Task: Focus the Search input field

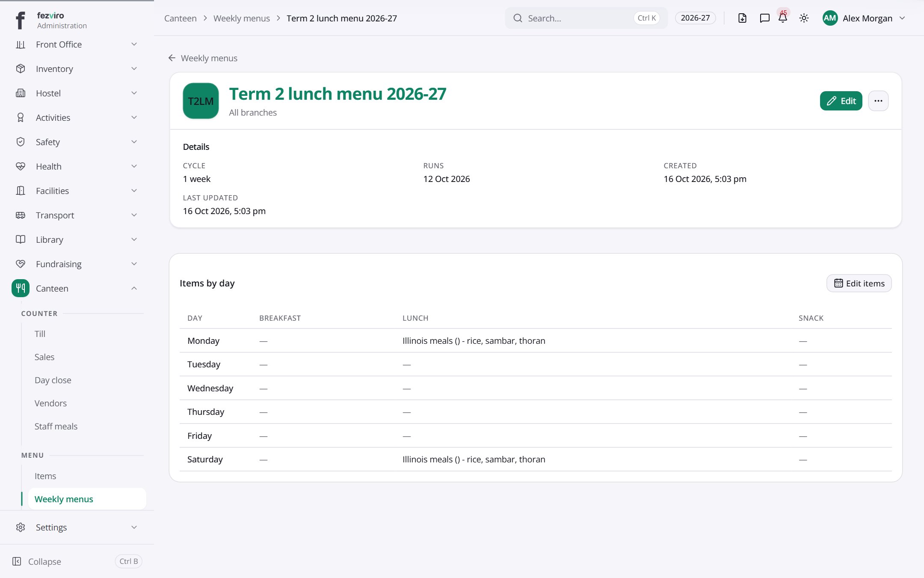Action: [x=586, y=18]
